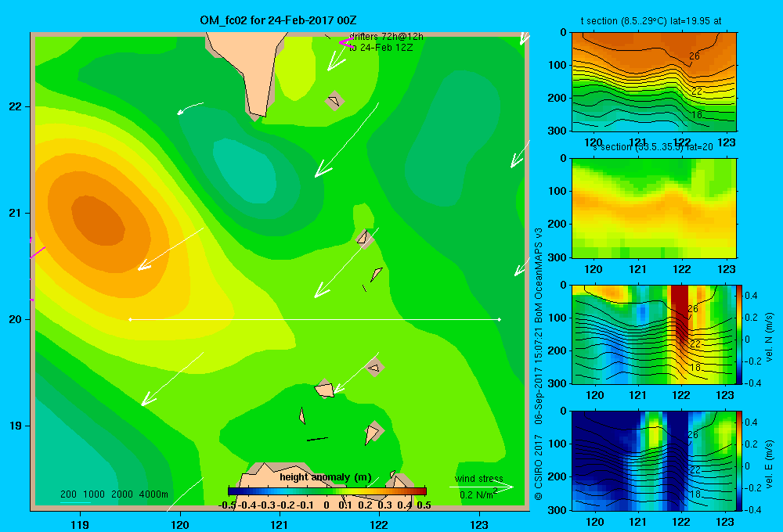Click the 0.4 tick on the vel. N colorbar
This screenshot has height=532, width=783.
coord(751,296)
